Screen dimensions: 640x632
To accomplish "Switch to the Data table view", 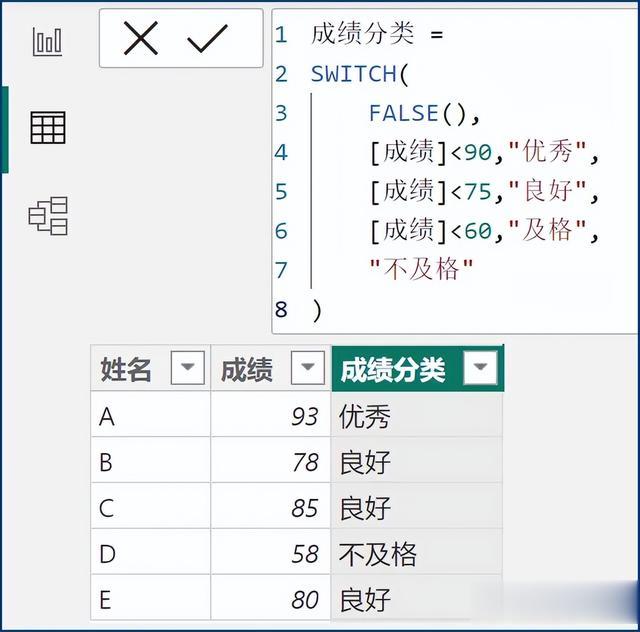I will pos(48,128).
